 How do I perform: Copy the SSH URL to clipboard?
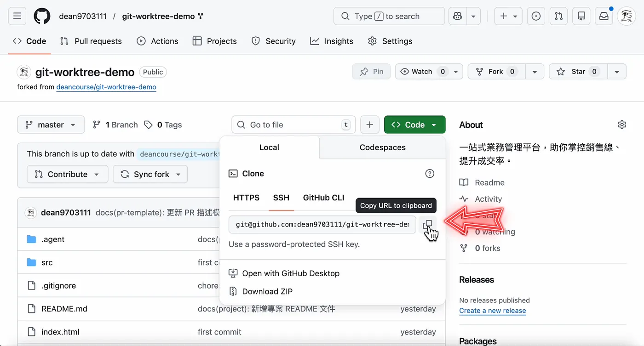coord(428,225)
